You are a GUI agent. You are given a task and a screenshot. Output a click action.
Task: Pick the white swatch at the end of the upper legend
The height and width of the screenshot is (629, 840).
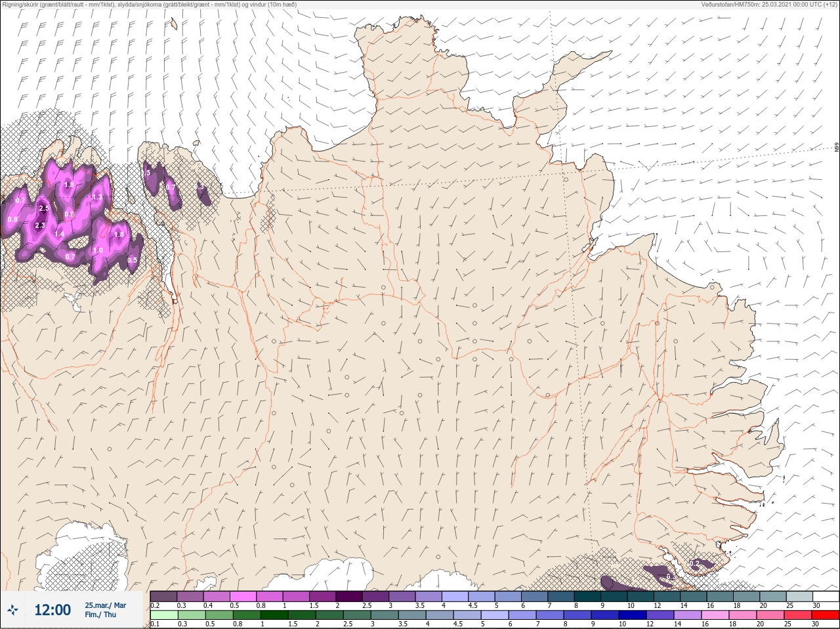[x=826, y=596]
